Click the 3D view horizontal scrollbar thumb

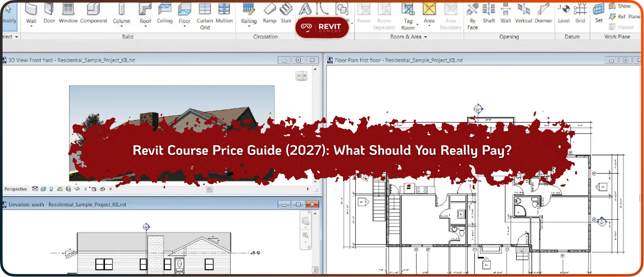coord(210,189)
